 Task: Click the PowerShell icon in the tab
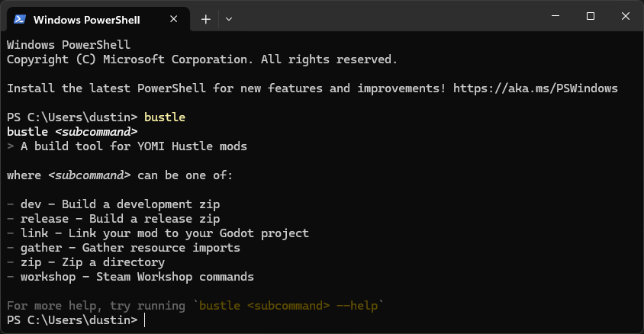click(21, 19)
